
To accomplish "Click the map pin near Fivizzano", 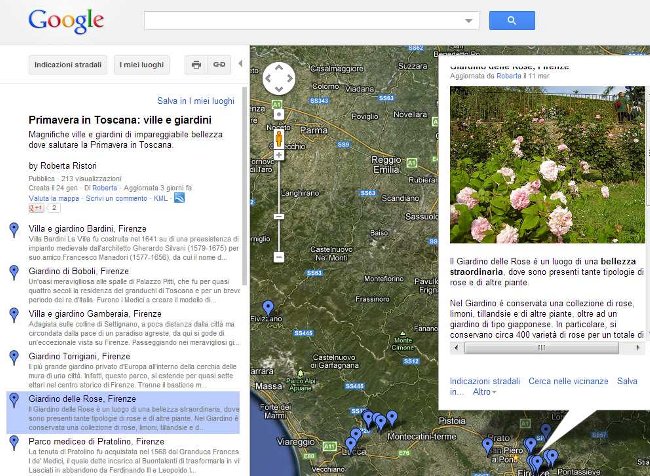I will click(268, 308).
